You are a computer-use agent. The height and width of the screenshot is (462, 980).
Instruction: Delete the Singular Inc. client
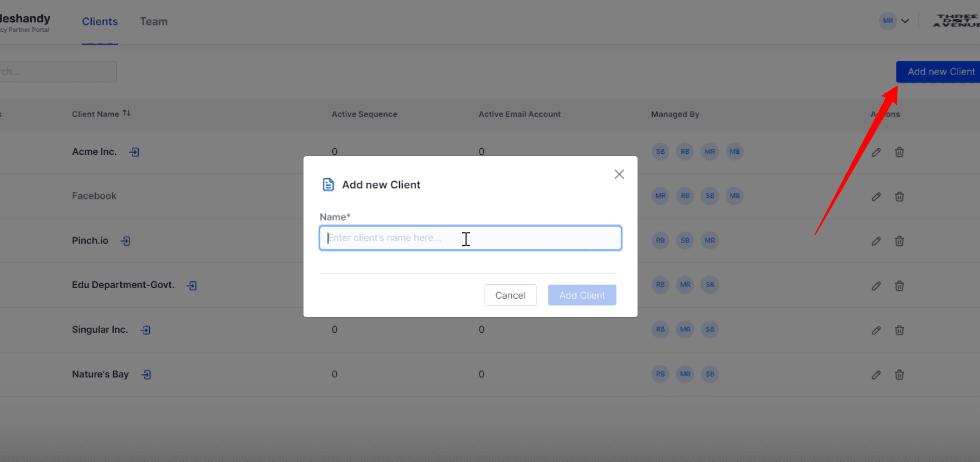click(899, 330)
